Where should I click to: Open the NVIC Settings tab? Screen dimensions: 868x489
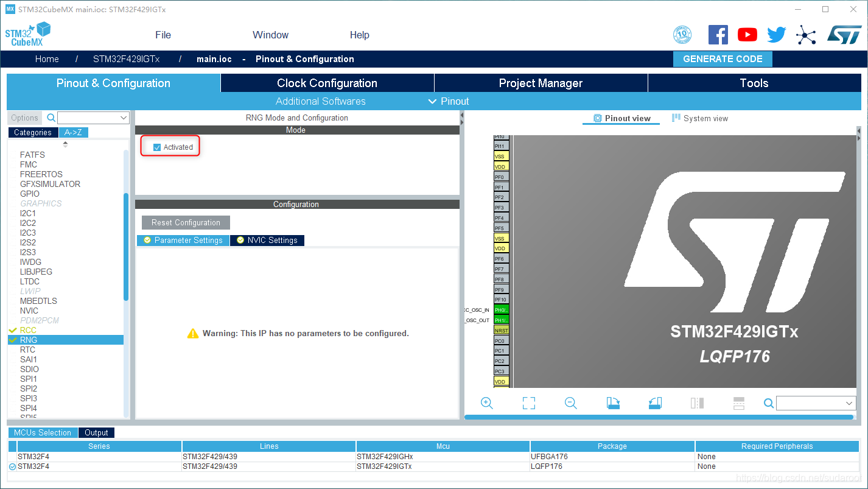[x=267, y=241]
